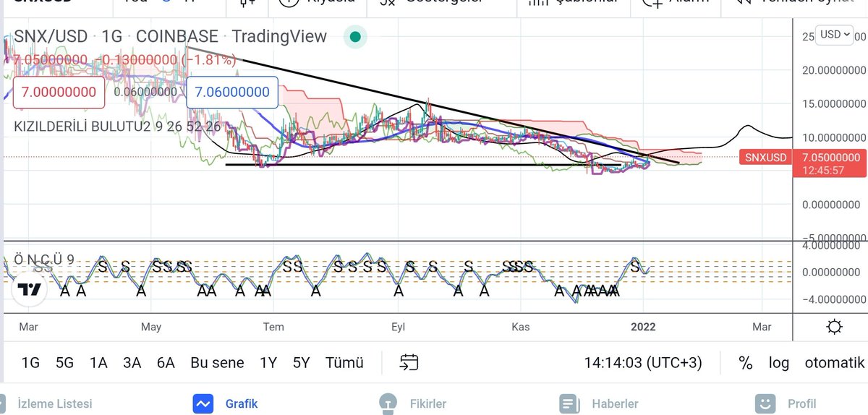Open the chart settings gear icon

coord(834,327)
